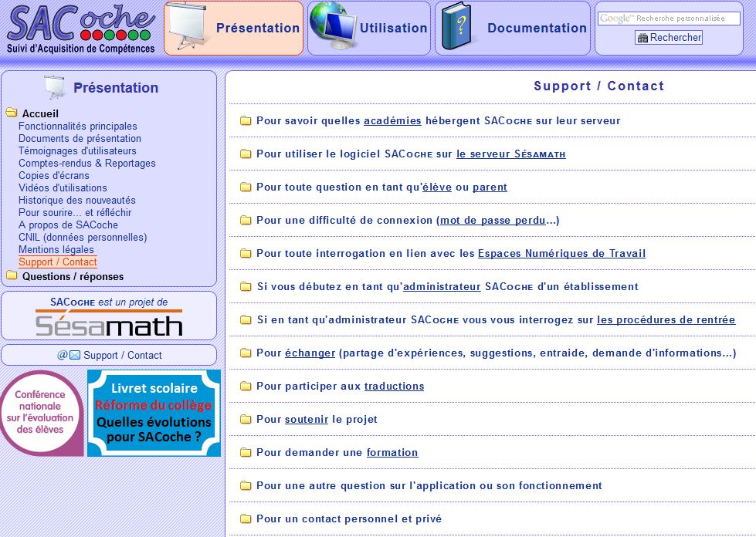The image size is (756, 537).
Task: Follow les procédures de rentrée link
Action: [666, 320]
